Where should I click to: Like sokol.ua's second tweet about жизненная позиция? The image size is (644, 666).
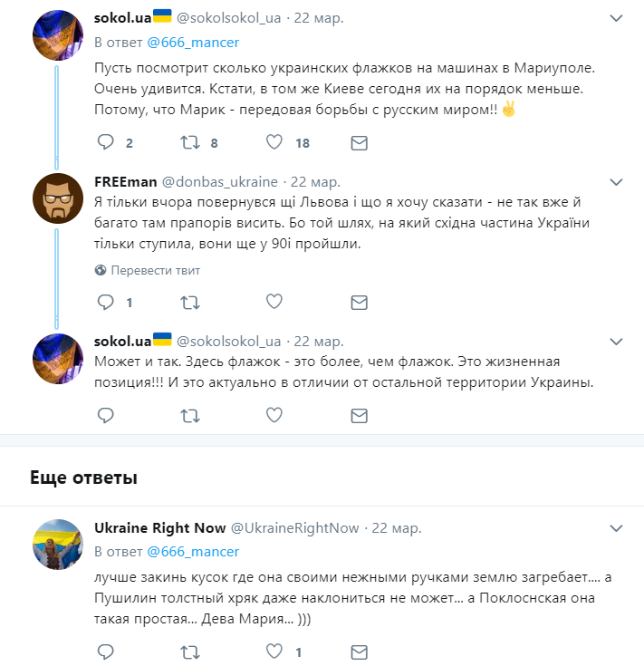point(274,415)
